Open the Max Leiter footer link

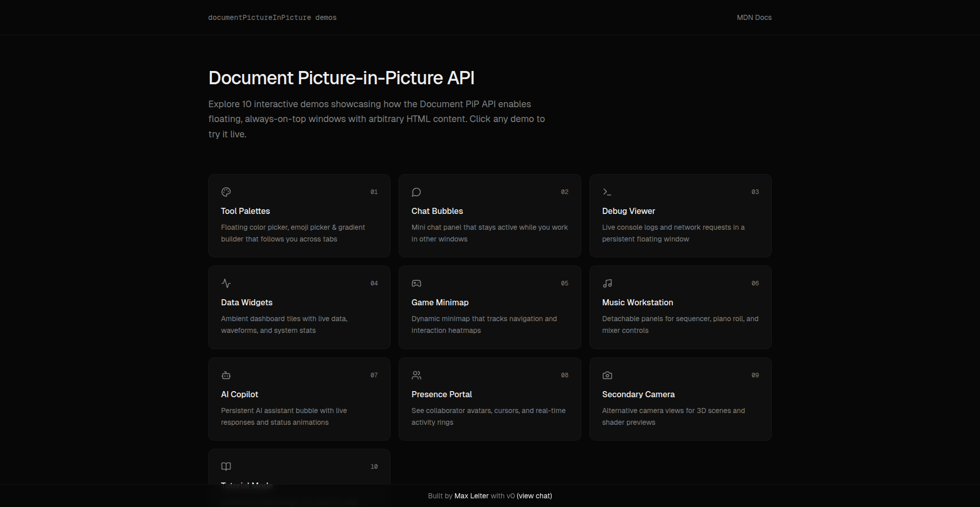(471, 496)
